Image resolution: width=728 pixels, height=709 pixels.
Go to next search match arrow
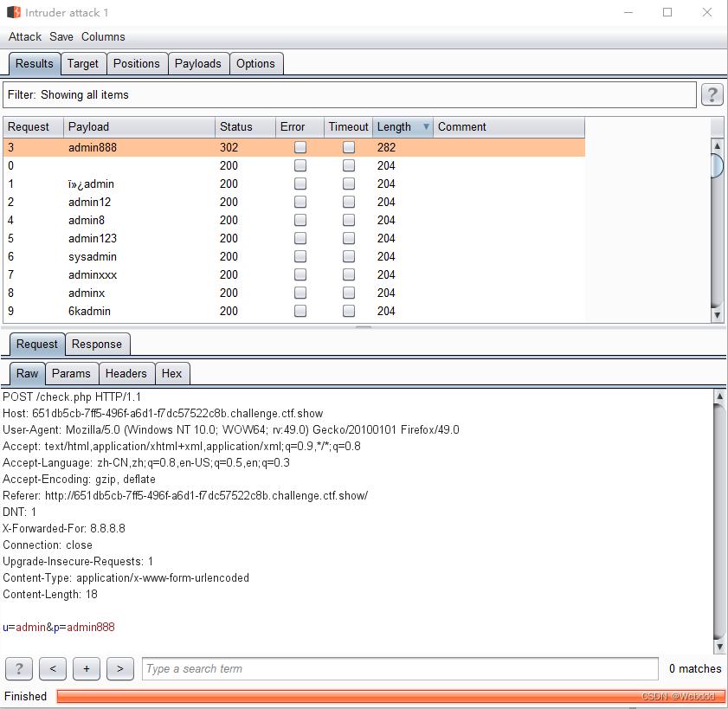(120, 668)
